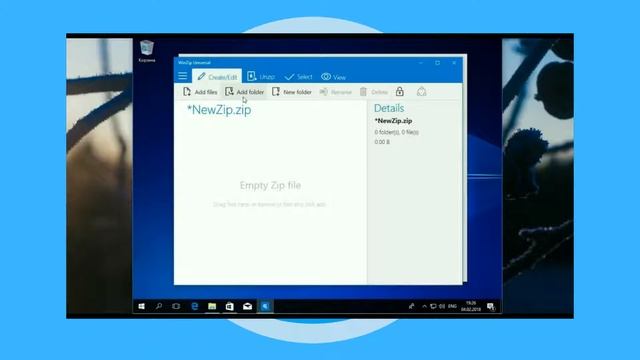640x360 pixels.
Task: Switch to the Unzip tab
Action: pyautogui.click(x=261, y=77)
